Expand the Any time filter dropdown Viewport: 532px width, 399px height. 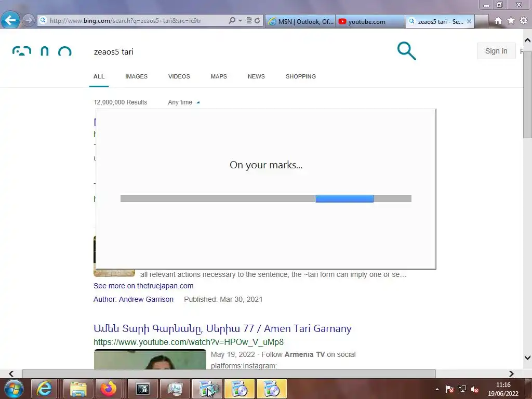[183, 102]
